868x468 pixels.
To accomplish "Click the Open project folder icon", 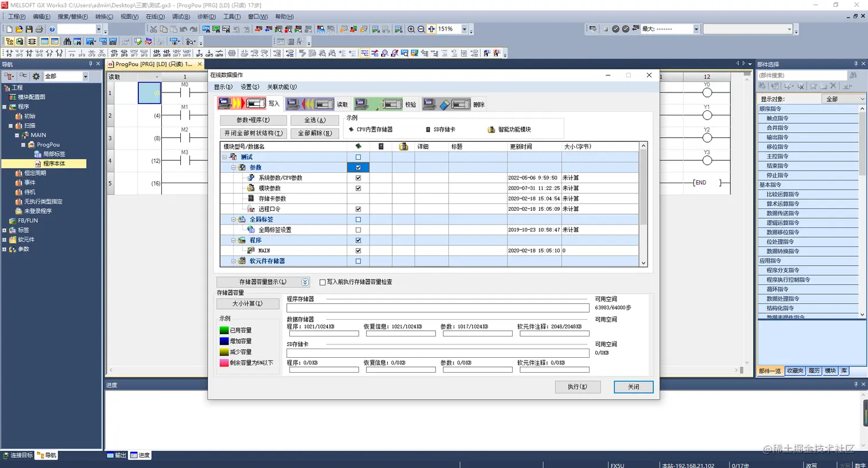I will (19, 29).
